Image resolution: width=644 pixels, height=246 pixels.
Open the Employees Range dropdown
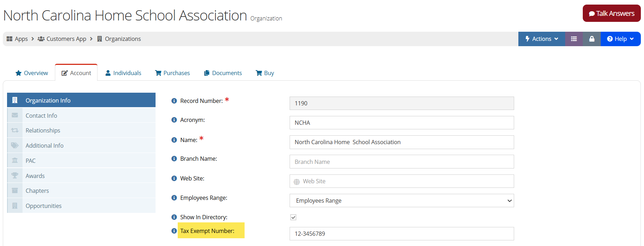pos(402,201)
